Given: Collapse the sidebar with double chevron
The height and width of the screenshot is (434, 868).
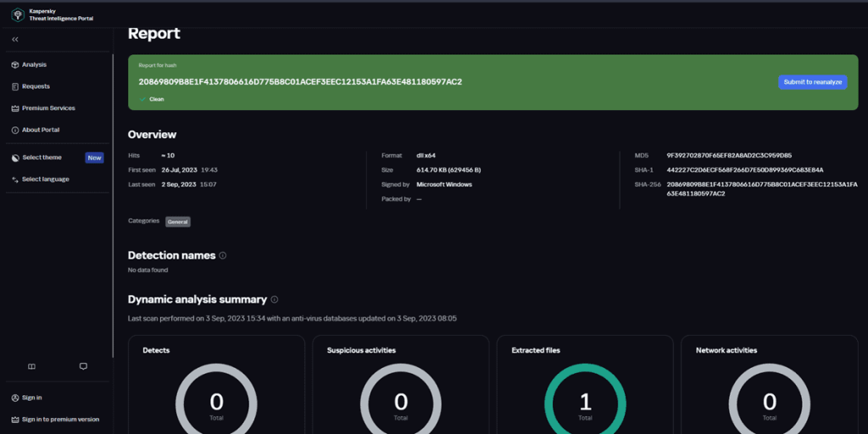Looking at the screenshot, I should 15,39.
